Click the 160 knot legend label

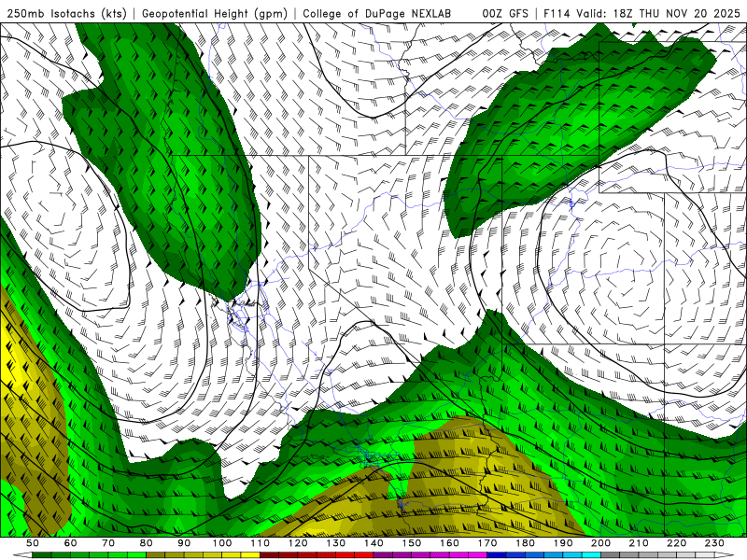(449, 543)
